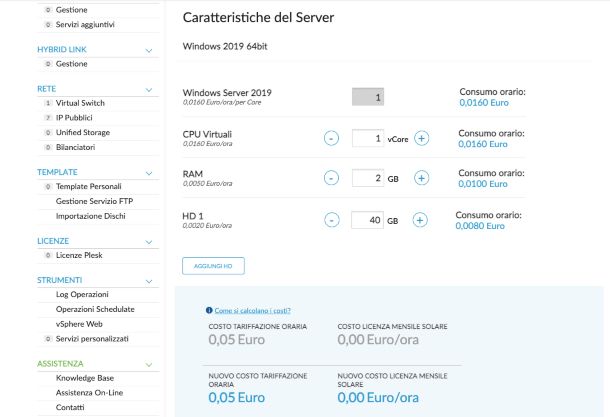Click the Template Personali count badge

coord(48,187)
